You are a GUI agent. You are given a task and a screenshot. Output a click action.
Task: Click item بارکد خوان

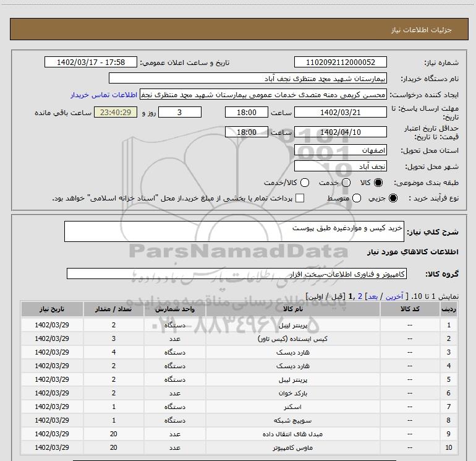pos(293,393)
